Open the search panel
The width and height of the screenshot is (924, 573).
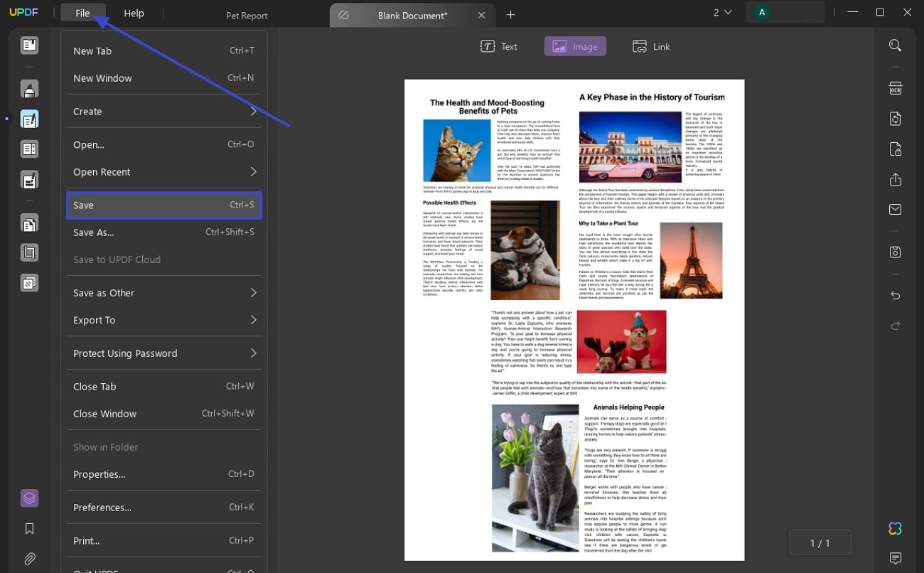tap(895, 45)
